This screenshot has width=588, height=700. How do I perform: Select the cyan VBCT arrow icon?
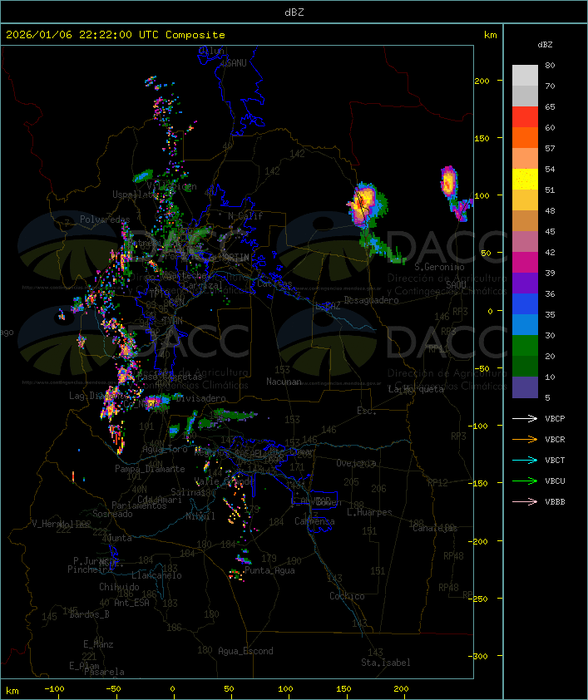tap(525, 461)
